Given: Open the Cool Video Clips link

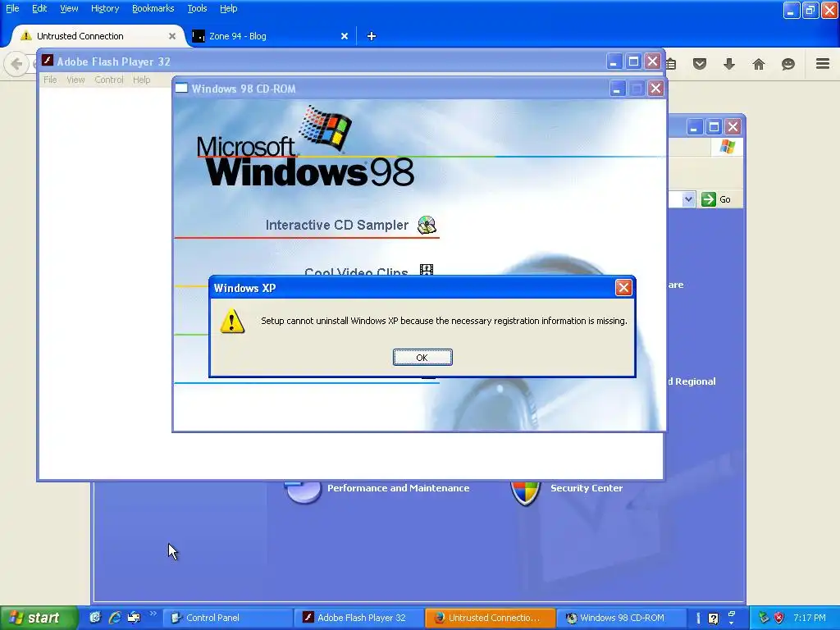Looking at the screenshot, I should [x=356, y=271].
